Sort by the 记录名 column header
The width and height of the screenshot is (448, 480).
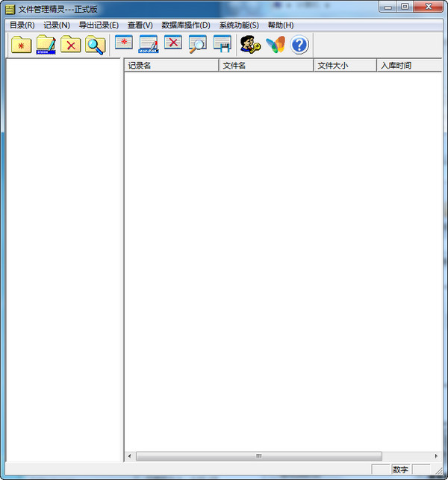(171, 66)
